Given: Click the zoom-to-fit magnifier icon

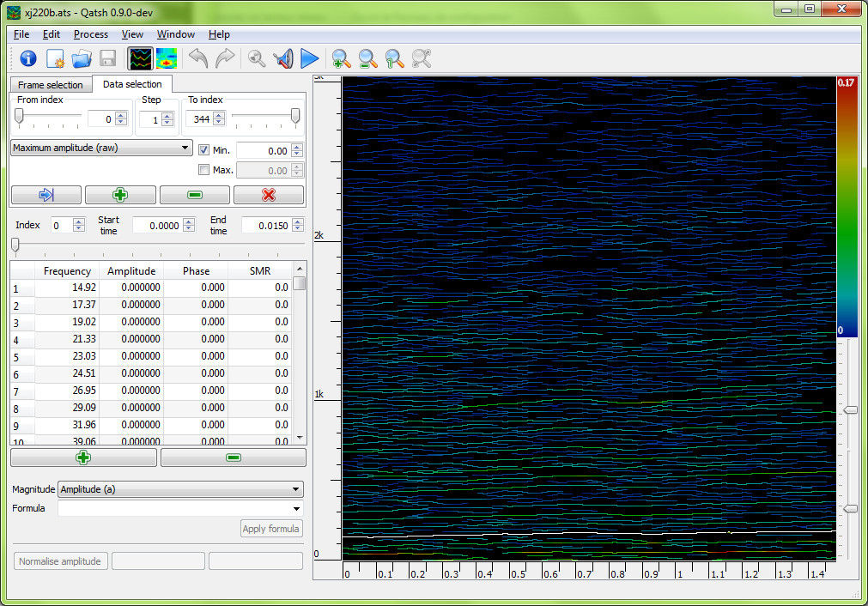Looking at the screenshot, I should [422, 58].
